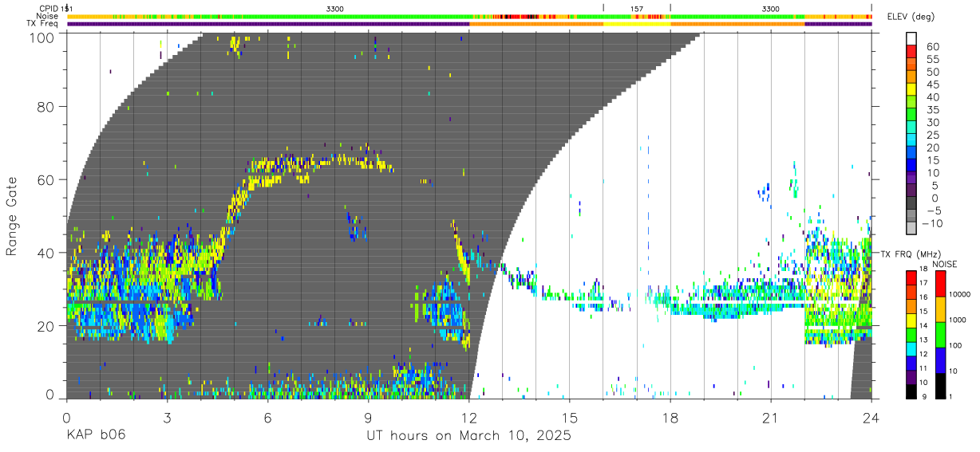
Task: Click the Noise row label above the plot
Action: tap(48, 16)
